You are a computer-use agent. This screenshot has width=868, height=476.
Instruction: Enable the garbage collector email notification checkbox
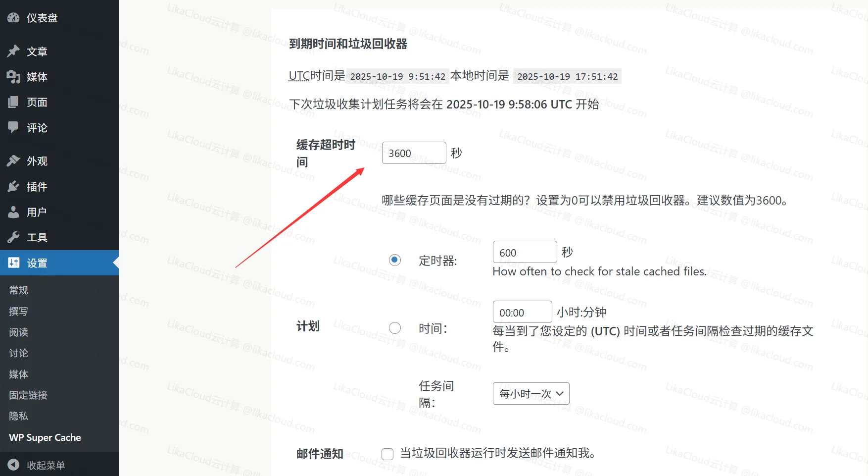click(x=387, y=454)
